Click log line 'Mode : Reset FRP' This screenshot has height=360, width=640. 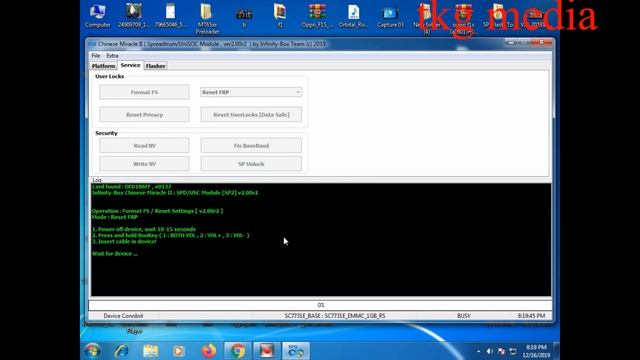click(115, 217)
